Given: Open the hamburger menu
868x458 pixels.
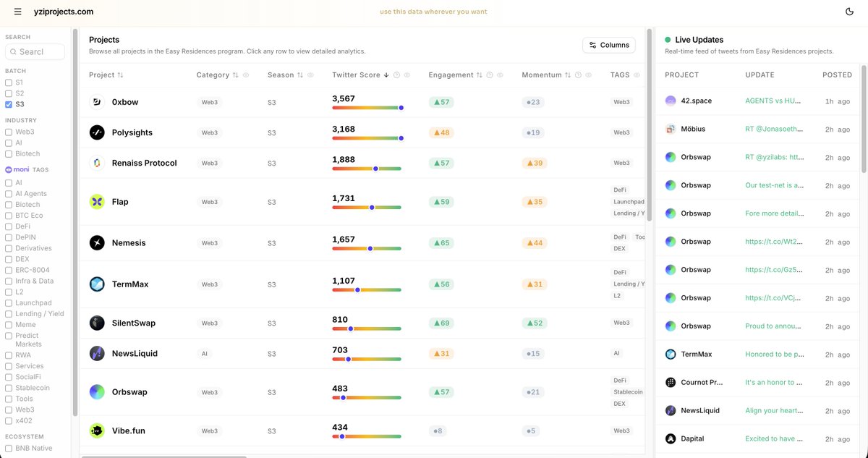Looking at the screenshot, I should click(x=18, y=12).
